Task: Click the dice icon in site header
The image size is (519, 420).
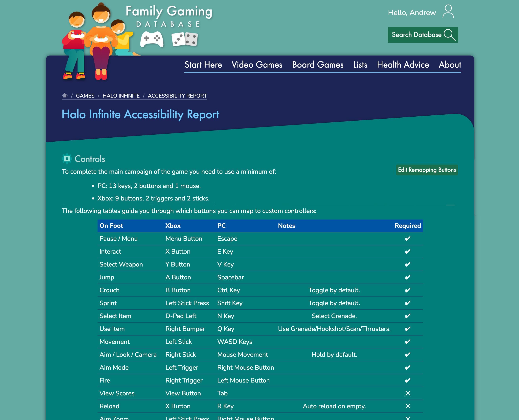Action: coord(184,39)
